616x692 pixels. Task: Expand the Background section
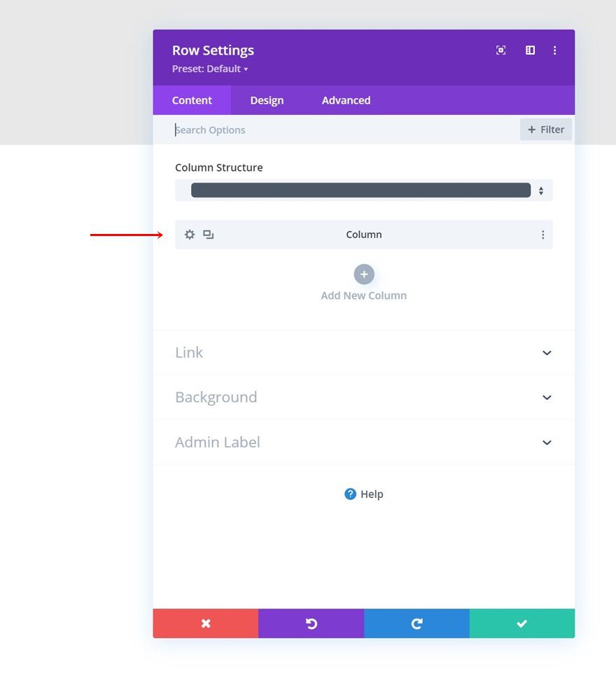click(364, 397)
